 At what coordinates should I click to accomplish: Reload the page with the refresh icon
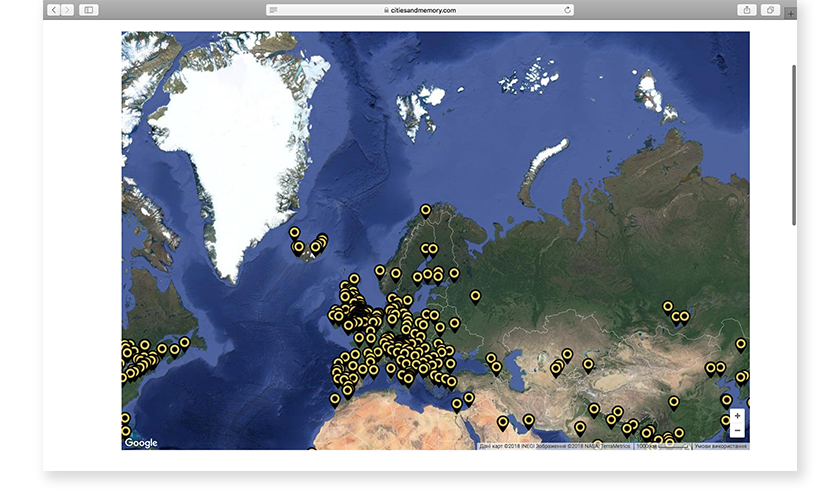coord(568,10)
